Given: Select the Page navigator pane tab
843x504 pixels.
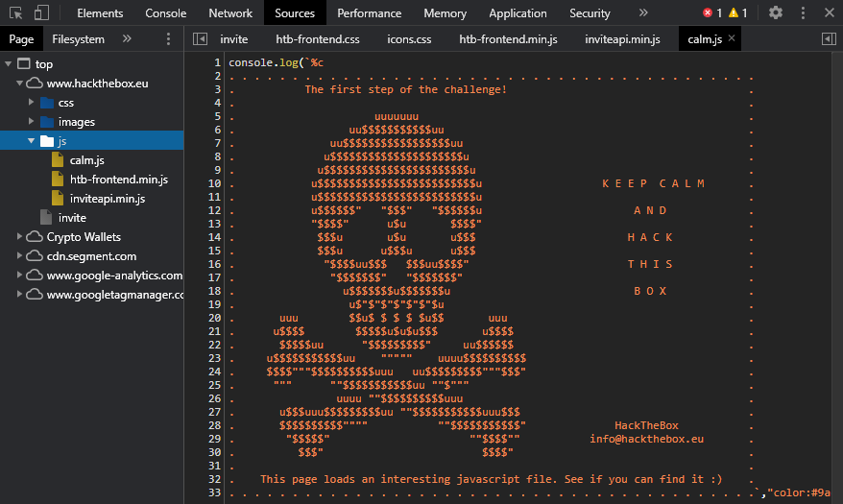Looking at the screenshot, I should tap(21, 39).
